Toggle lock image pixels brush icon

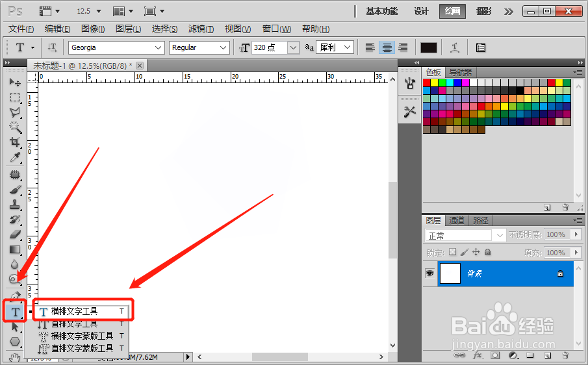tap(465, 252)
